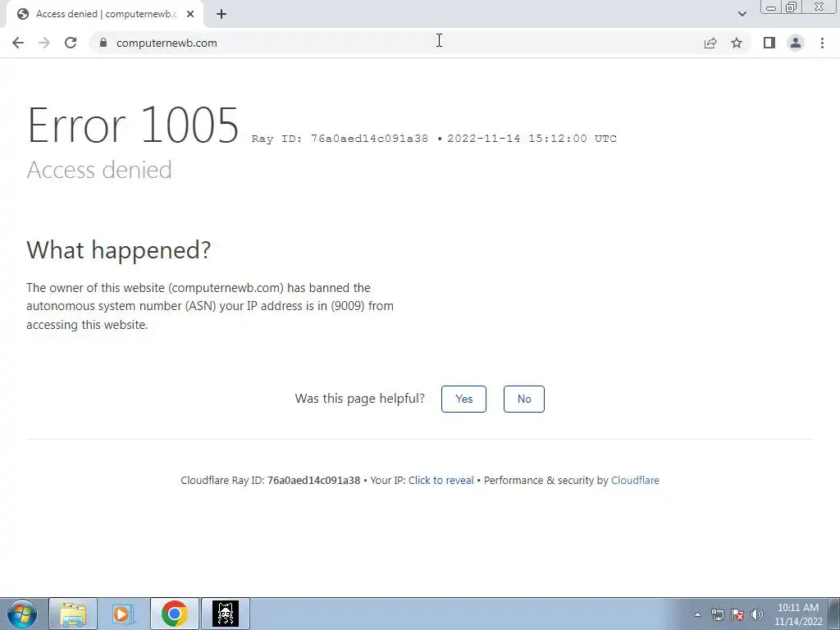Launch Windows Media Player from taskbar
Viewport: 840px width, 630px height.
[123, 614]
